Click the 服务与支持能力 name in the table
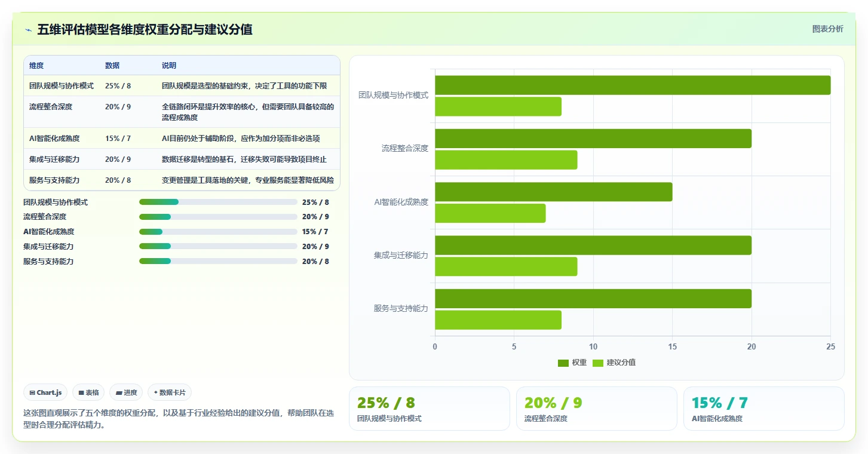This screenshot has width=868, height=454. (54, 180)
